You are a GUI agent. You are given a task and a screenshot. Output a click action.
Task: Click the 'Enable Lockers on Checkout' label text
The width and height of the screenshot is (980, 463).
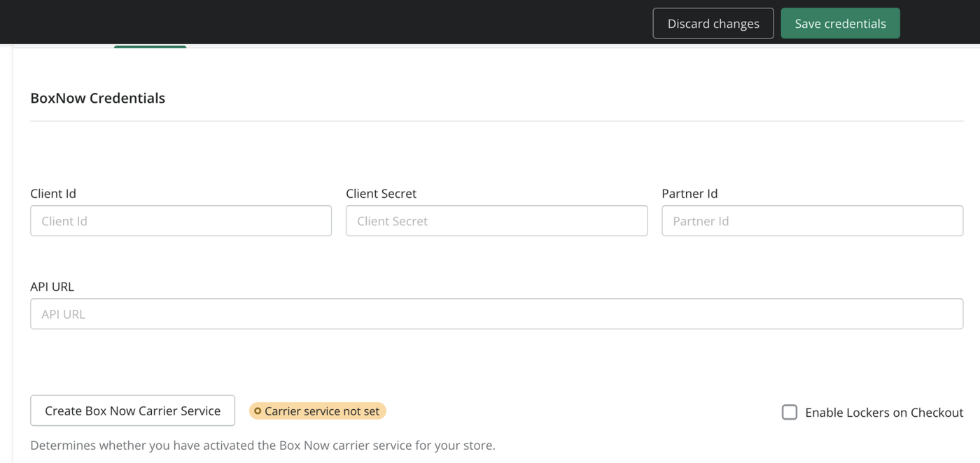884,413
